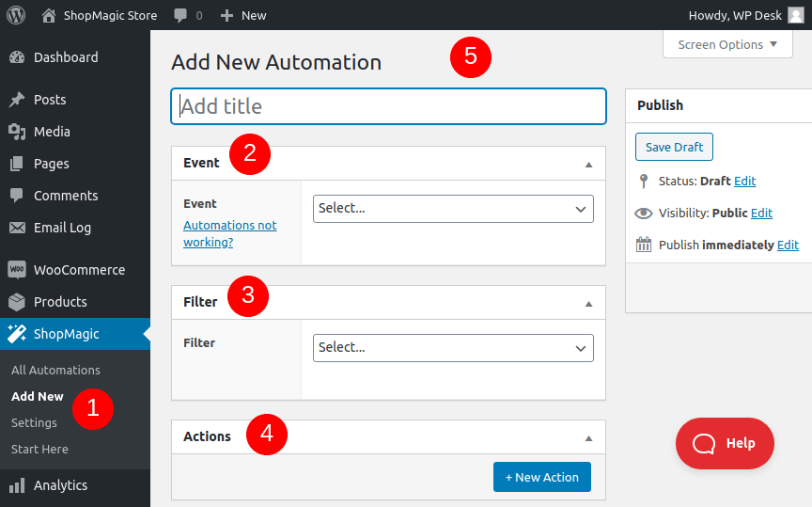
Task: Select the ShopMagic menu item
Action: tap(75, 334)
